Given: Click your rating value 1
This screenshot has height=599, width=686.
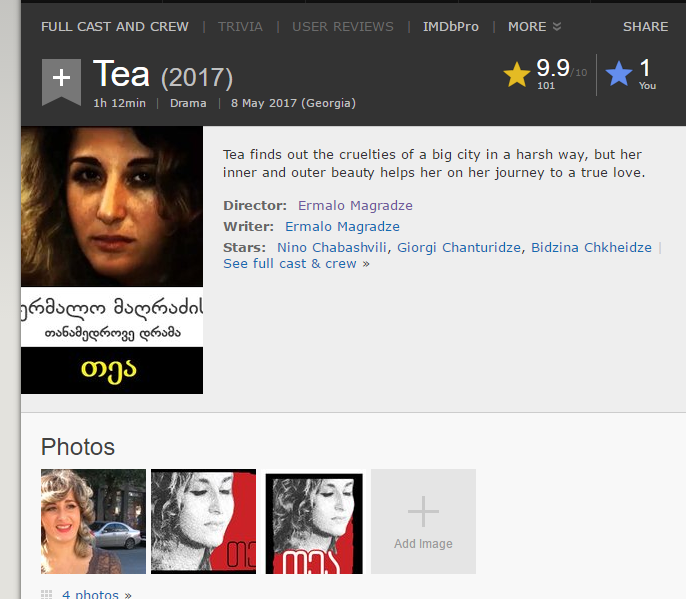Looking at the screenshot, I should [x=645, y=68].
